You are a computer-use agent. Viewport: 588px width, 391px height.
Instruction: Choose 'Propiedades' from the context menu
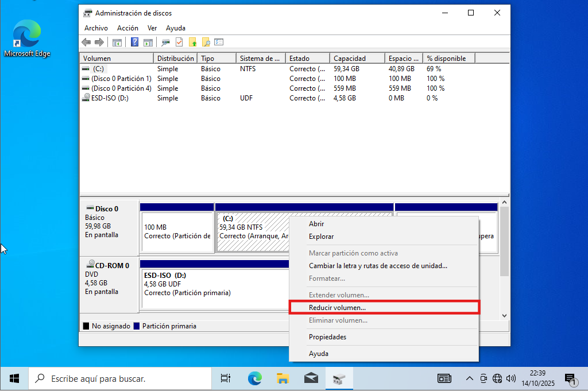click(x=327, y=337)
